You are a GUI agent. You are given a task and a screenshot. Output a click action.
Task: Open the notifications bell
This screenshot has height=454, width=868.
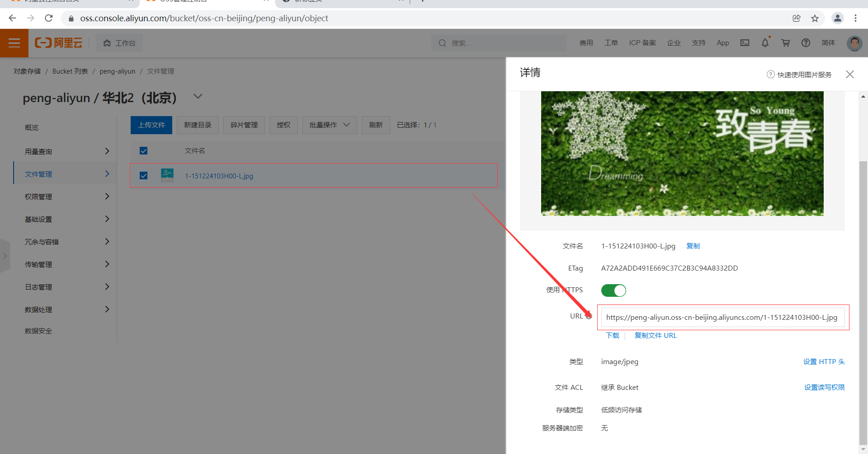click(765, 43)
